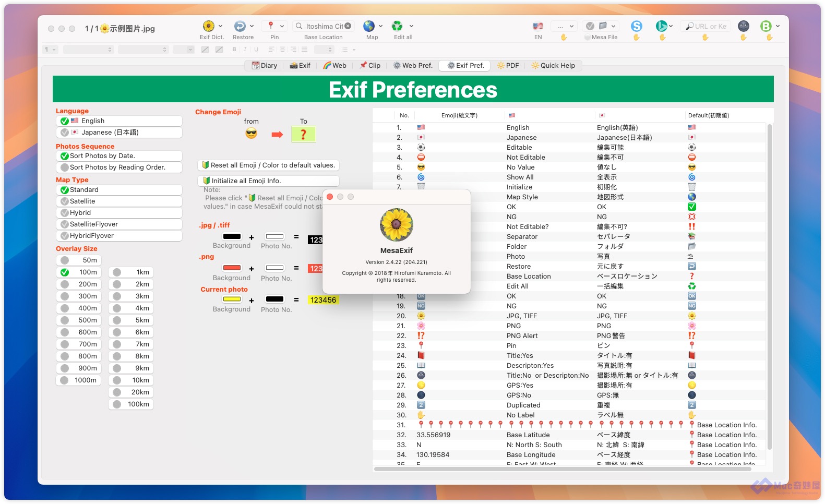The image size is (825, 504).
Task: Click the Base Location search field
Action: pyautogui.click(x=324, y=26)
